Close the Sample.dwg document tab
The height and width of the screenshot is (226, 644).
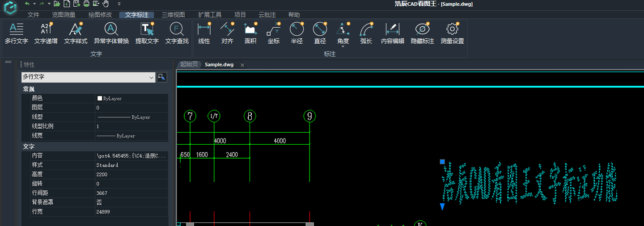pyautogui.click(x=242, y=65)
